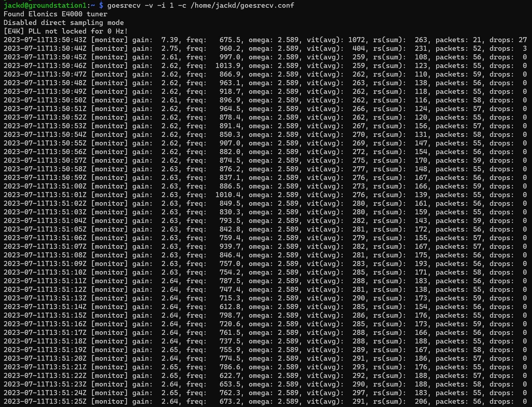Click freq value 918.7

pos(230,91)
